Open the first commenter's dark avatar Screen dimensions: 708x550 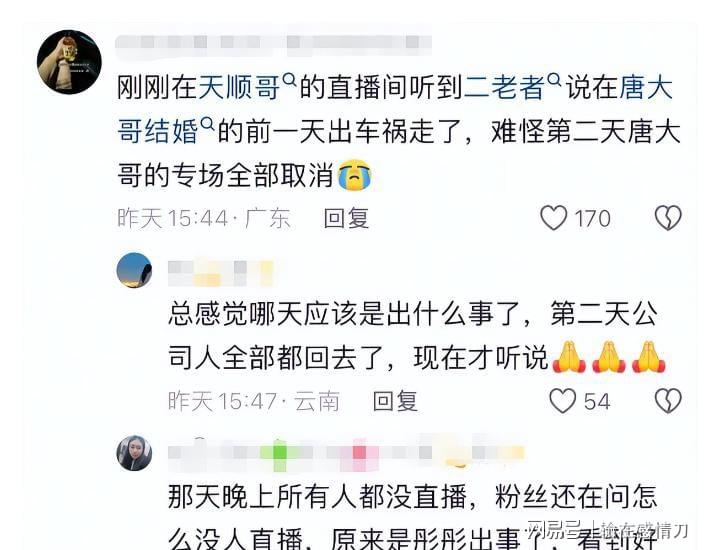69,62
